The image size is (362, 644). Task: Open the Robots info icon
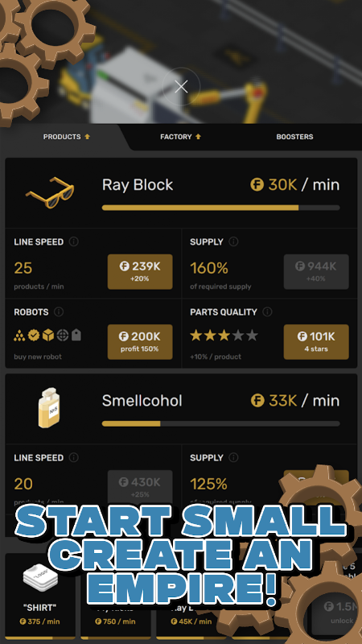[x=59, y=312]
